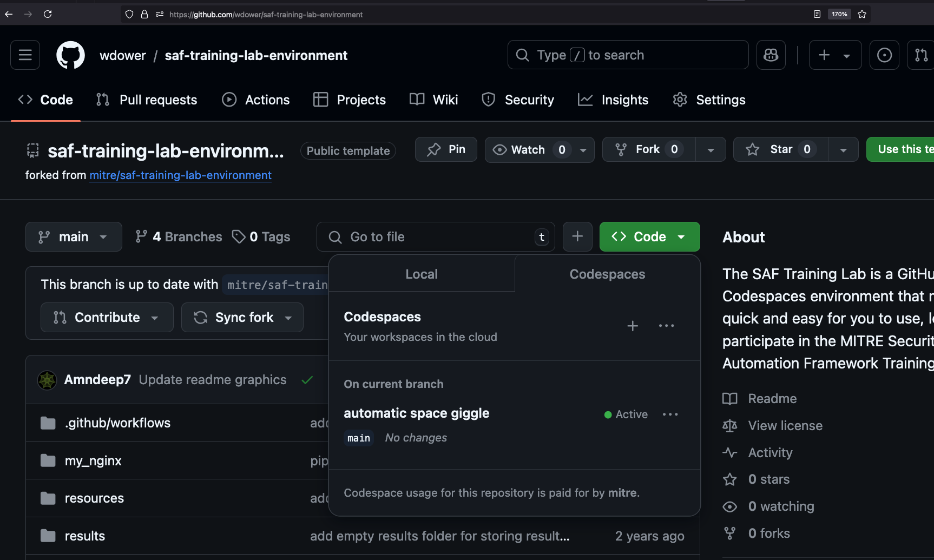Viewport: 934px width, 560px height.
Task: Expand the Sync fork dropdown
Action: (x=242, y=318)
